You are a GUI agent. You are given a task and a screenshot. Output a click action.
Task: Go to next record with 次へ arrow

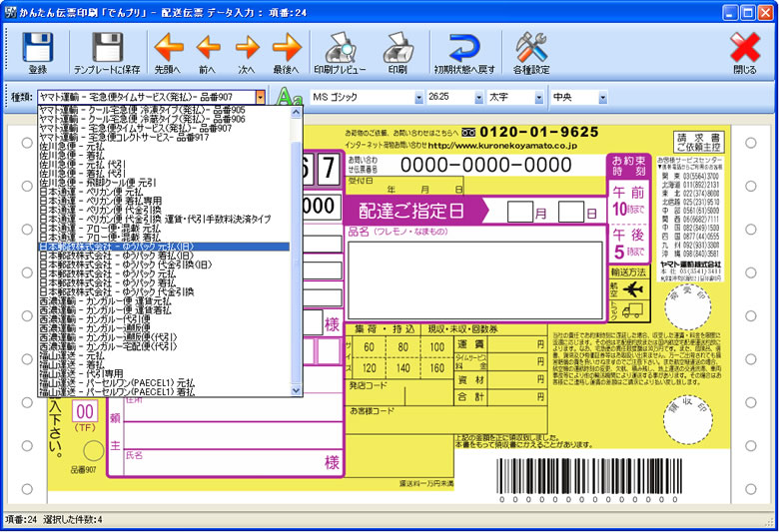(x=248, y=48)
